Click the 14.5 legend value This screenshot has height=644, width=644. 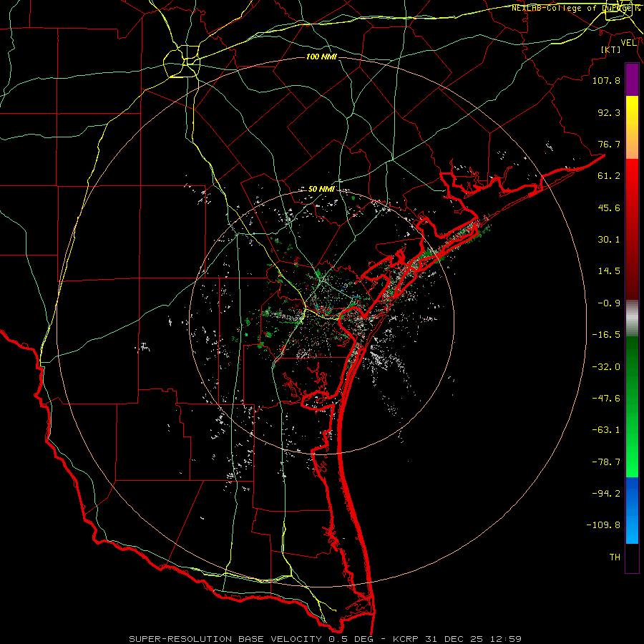click(x=609, y=271)
